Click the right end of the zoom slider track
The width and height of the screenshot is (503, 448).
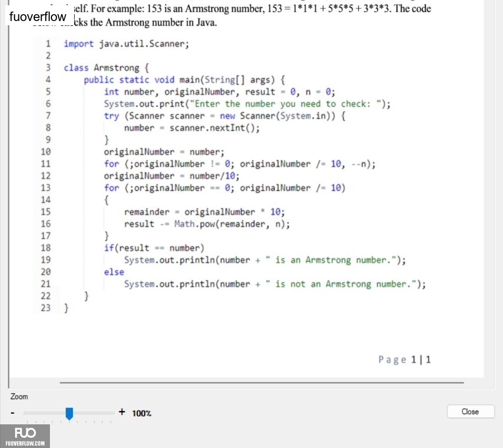112,413
